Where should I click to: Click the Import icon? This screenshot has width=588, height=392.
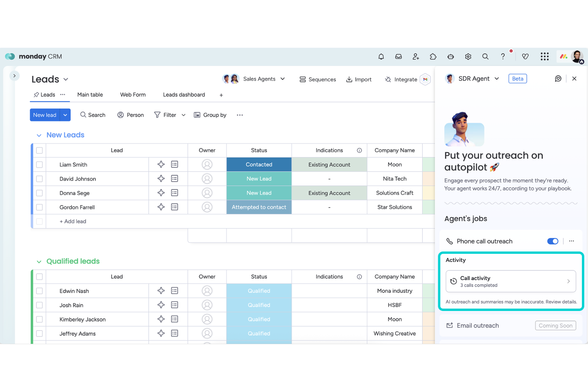(348, 79)
